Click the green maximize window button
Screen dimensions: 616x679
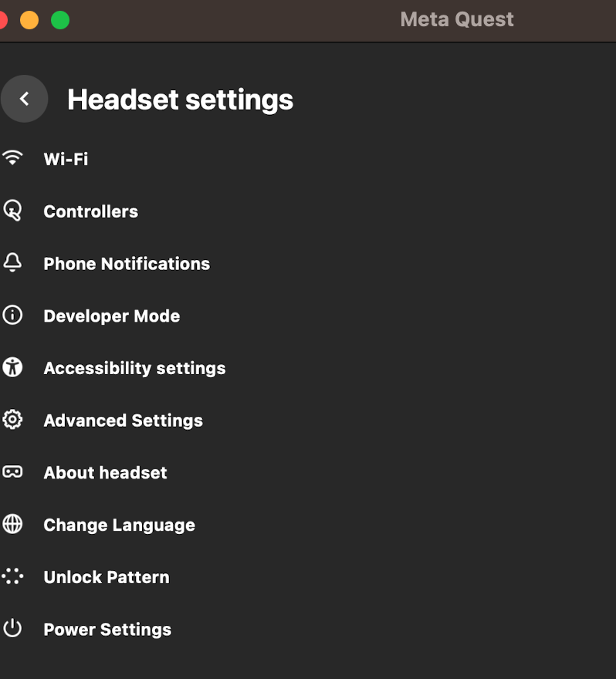(60, 21)
